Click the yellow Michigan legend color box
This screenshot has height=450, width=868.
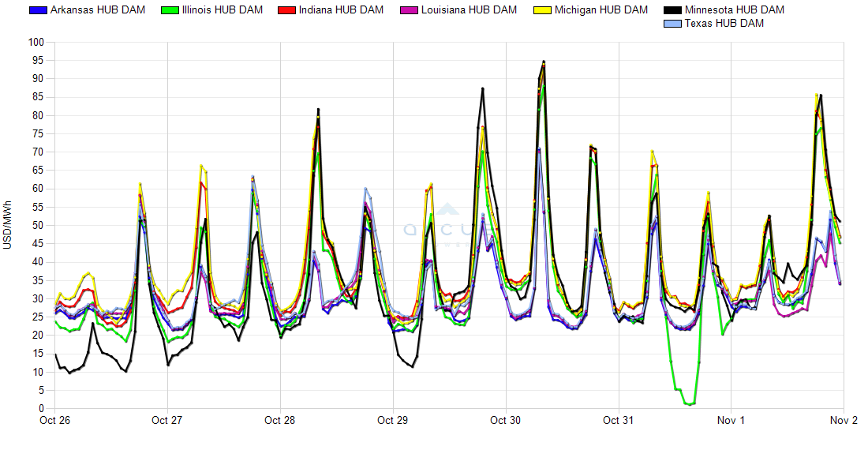point(542,10)
